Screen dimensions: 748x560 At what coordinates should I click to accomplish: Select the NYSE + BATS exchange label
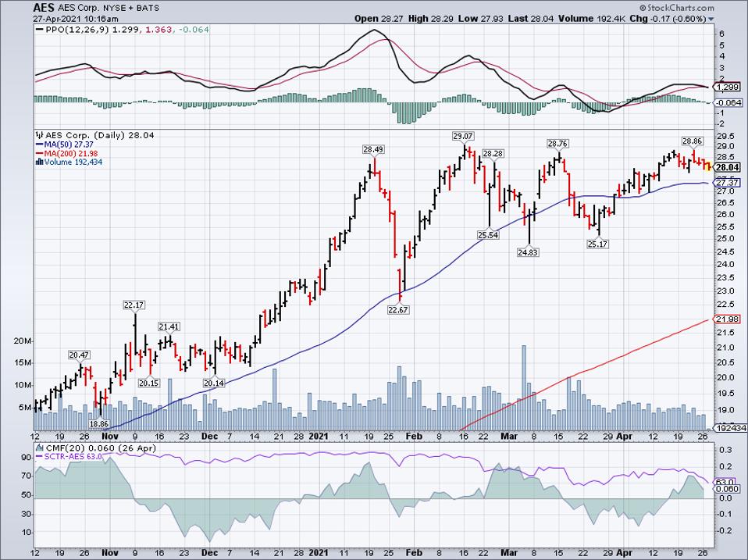(x=132, y=8)
